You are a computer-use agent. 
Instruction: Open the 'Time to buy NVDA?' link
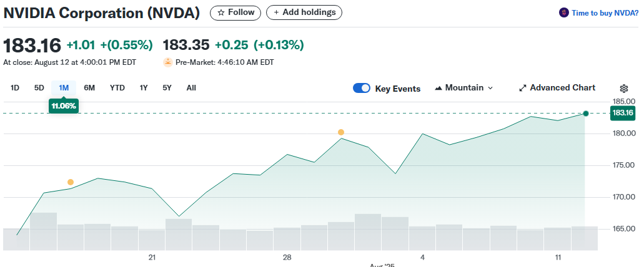point(605,13)
